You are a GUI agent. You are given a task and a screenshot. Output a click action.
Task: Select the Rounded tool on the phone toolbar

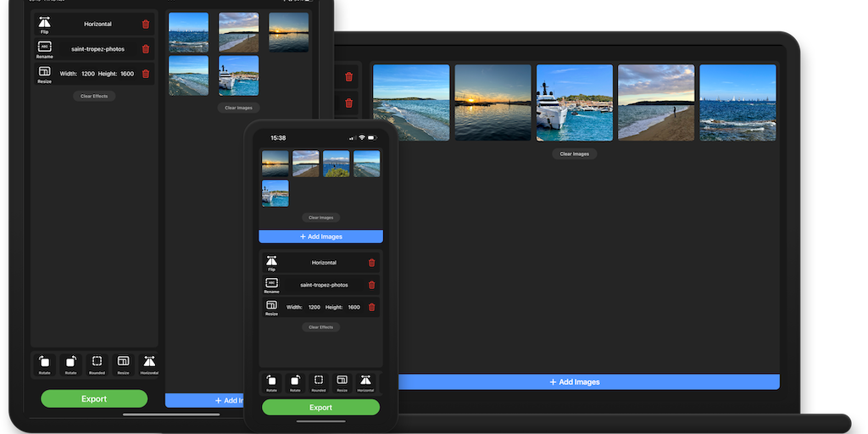318,383
